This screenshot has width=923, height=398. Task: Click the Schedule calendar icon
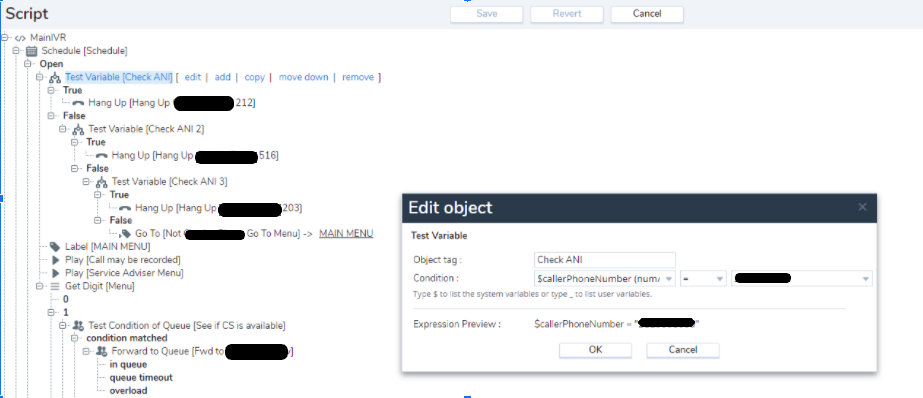tap(32, 51)
